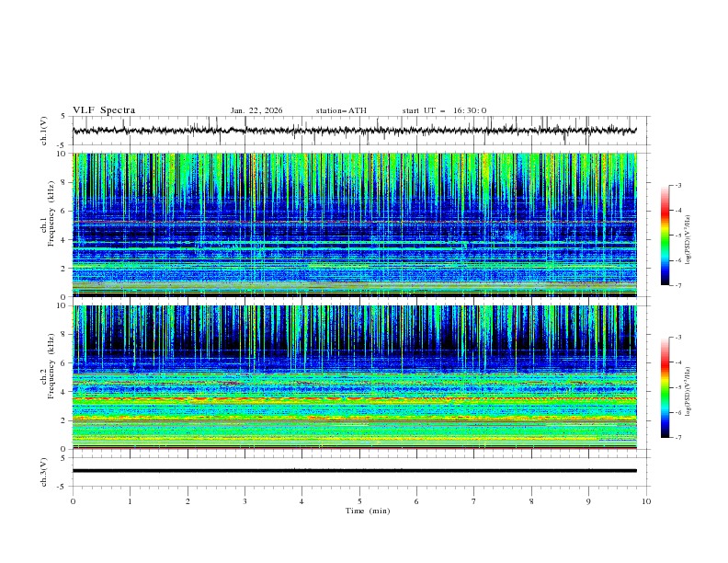
Task: Click time axis tick label '10'
Action: tap(646, 501)
